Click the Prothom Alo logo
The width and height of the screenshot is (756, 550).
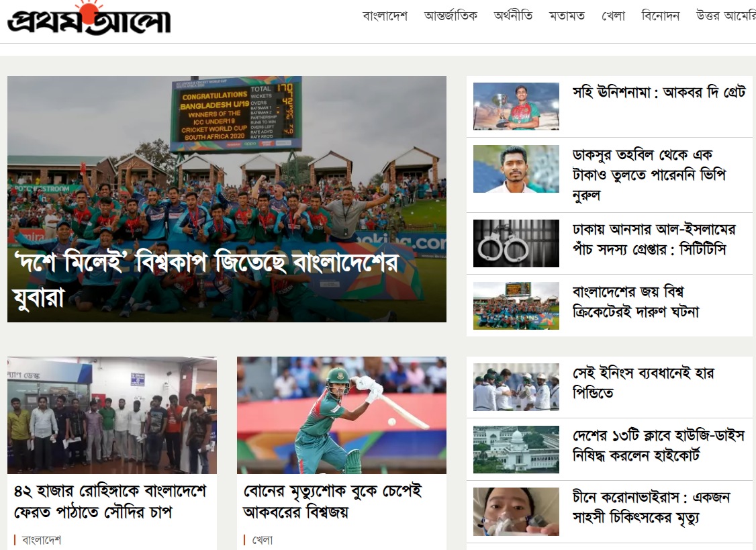(89, 18)
